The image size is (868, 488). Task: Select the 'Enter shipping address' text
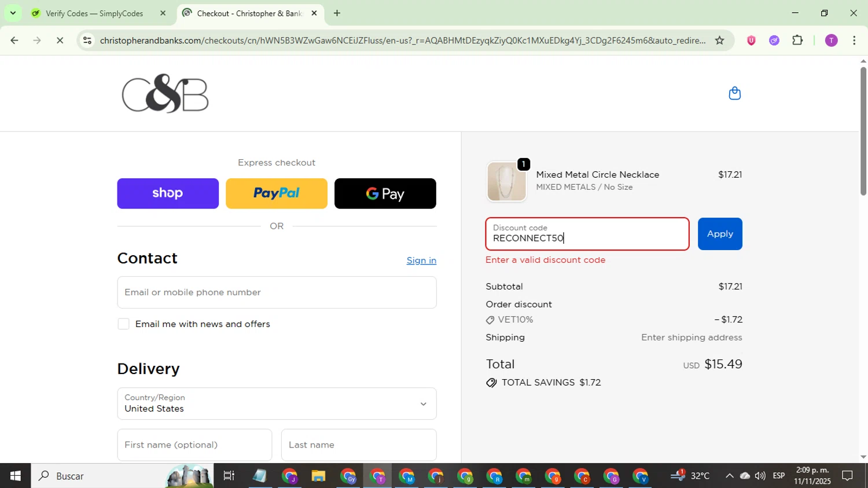(x=692, y=337)
